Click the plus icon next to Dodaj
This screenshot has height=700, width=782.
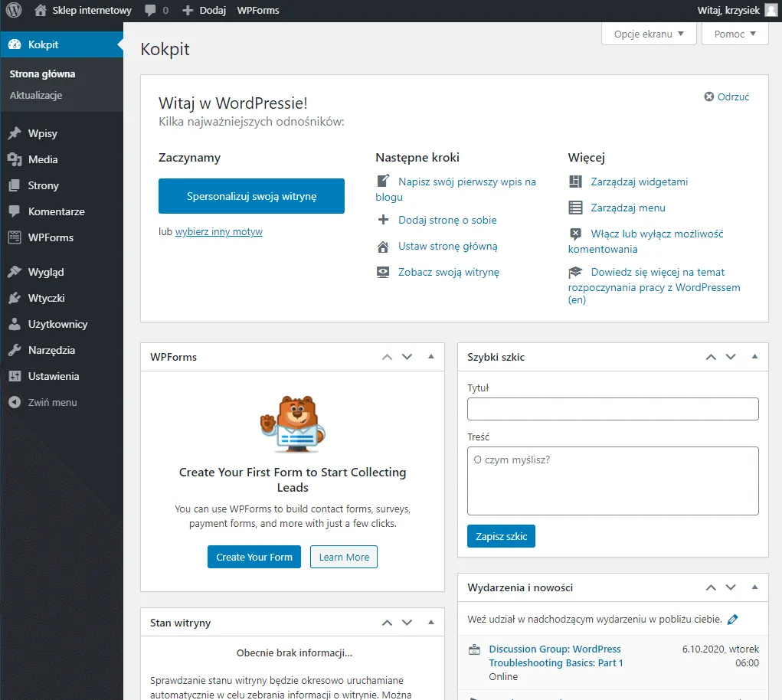188,11
